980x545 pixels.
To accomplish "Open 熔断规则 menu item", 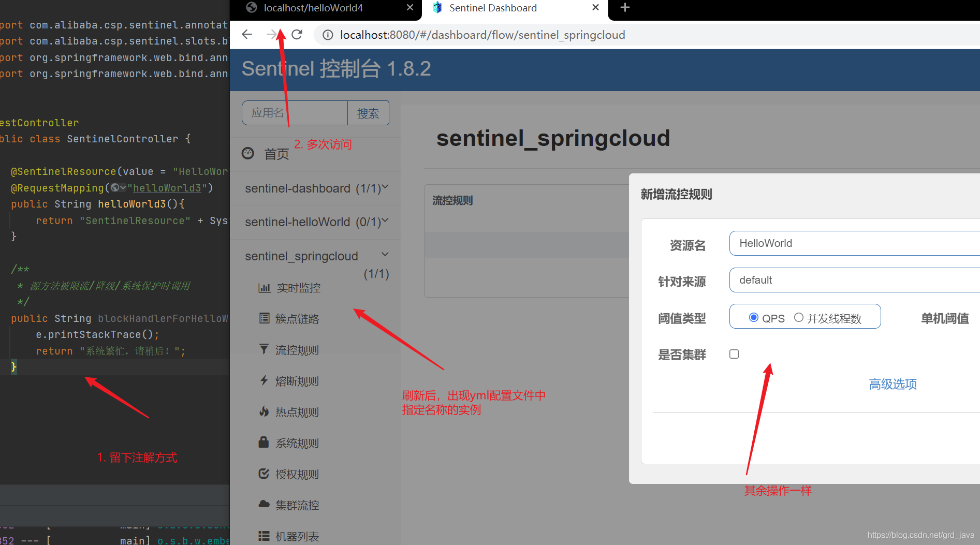I will point(297,381).
